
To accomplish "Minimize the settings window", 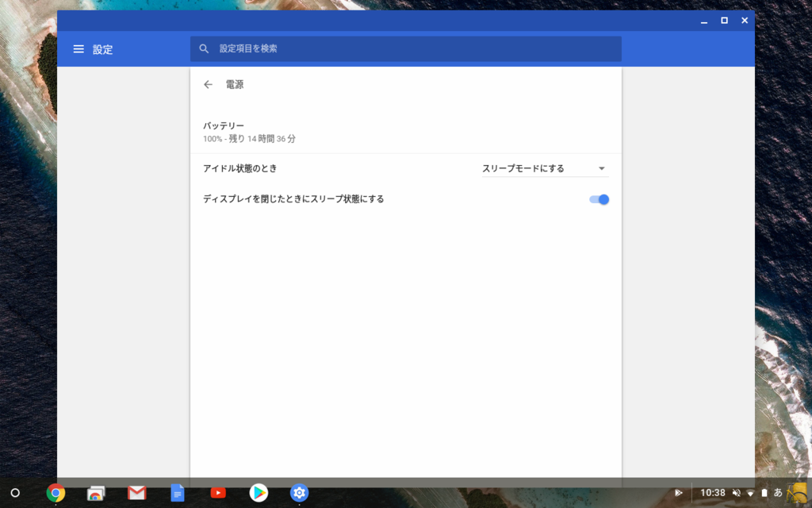I will 704,21.
